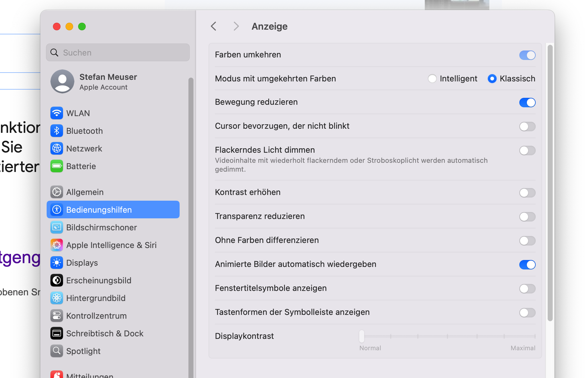The height and width of the screenshot is (378, 588).
Task: Turn on Transparenz reduzieren
Action: coord(527,216)
